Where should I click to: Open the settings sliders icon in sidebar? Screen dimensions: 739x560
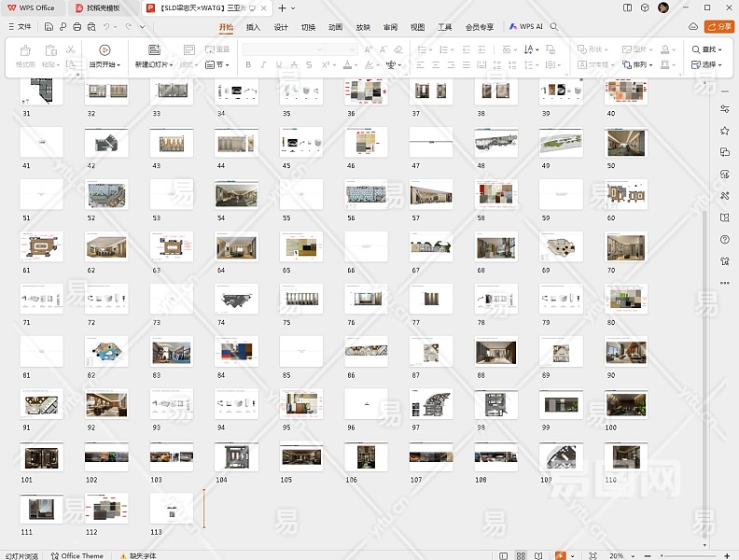725,109
